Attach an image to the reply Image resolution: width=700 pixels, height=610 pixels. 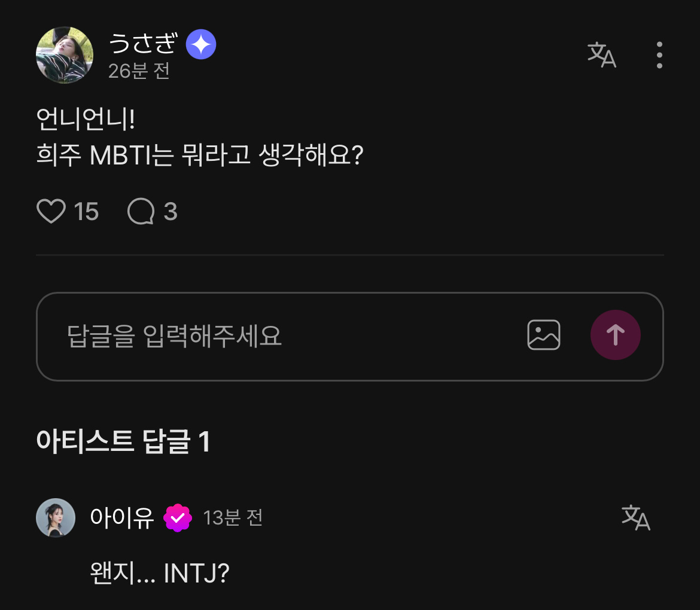(x=543, y=335)
